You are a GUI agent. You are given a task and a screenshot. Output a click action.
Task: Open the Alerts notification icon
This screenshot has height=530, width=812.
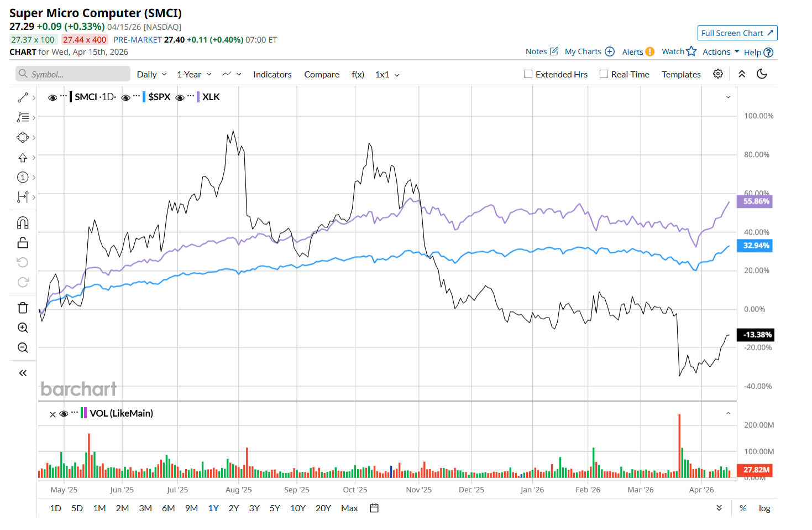click(650, 51)
